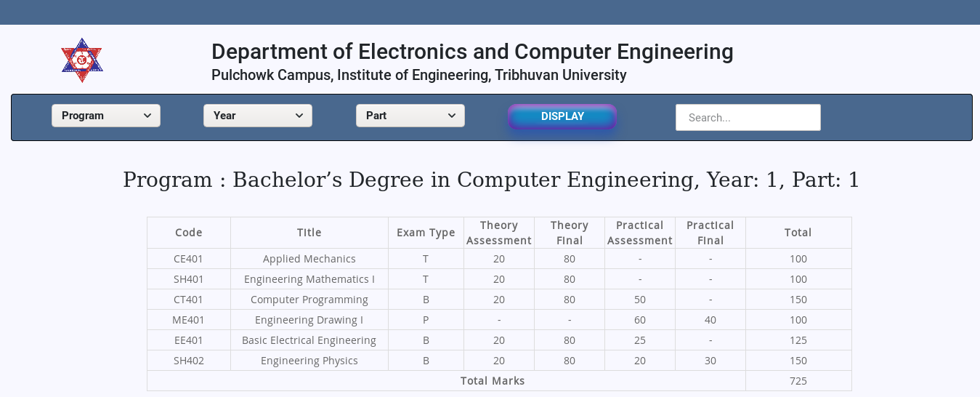Expand the Year dropdown
The image size is (980, 397).
[258, 116]
